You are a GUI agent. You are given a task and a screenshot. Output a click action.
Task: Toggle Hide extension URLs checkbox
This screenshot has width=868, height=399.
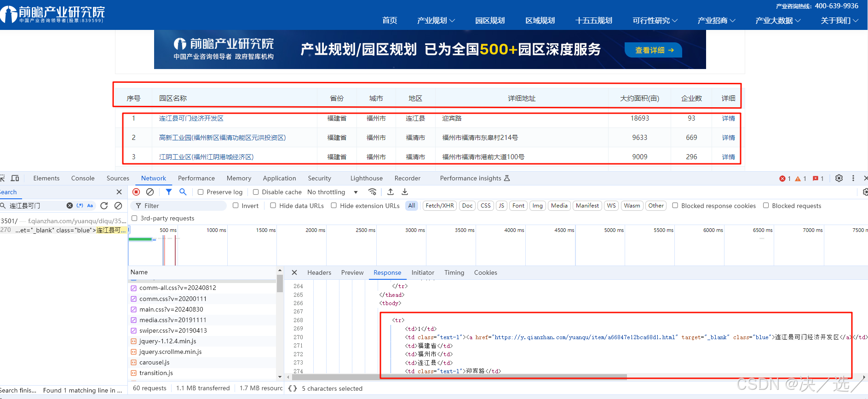coord(334,206)
